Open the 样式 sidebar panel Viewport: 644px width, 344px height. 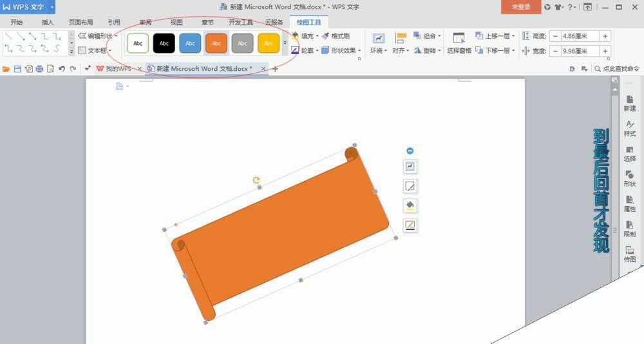[630, 129]
